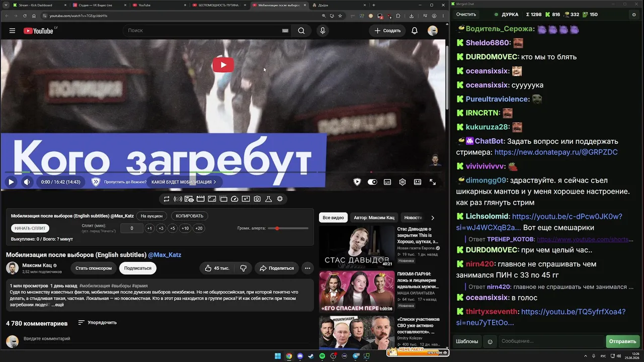
Task: Click the "Введите комментарий" comment field
Action: (x=166, y=339)
